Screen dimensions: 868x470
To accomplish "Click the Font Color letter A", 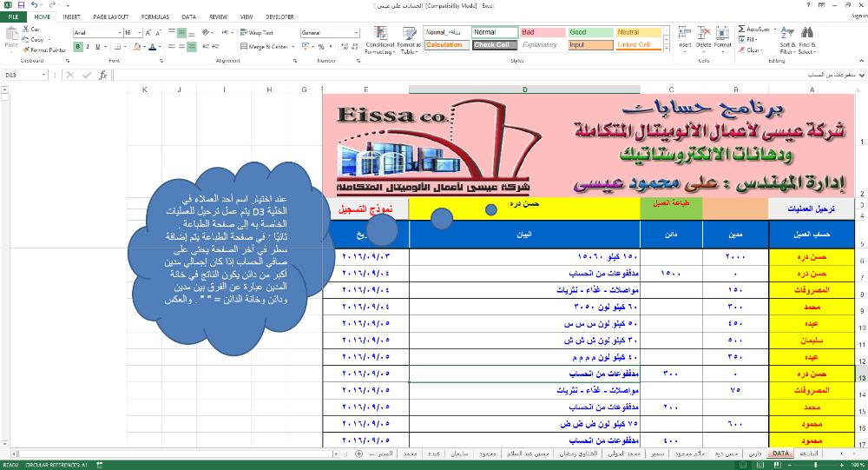I will coord(152,47).
